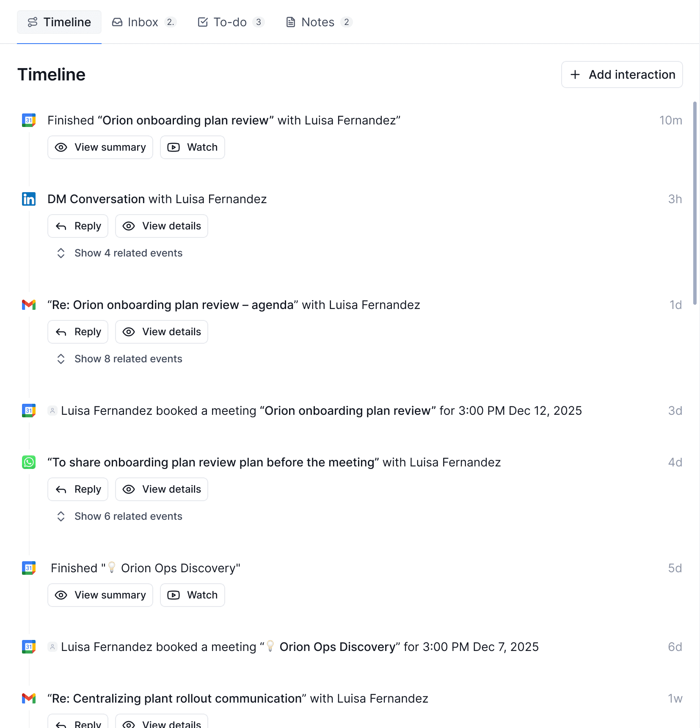Click the Gmail icon on the agenda email event
The width and height of the screenshot is (700, 728).
click(28, 304)
